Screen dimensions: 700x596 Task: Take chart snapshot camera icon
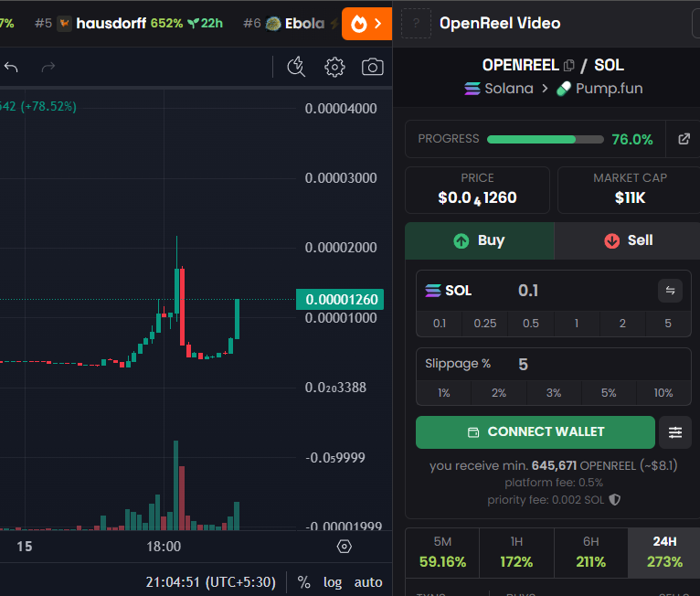pos(372,68)
